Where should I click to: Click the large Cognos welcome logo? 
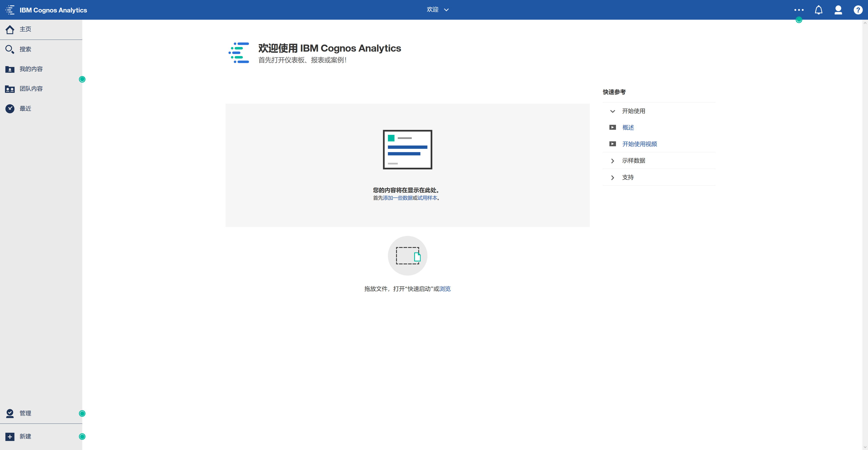[x=239, y=53]
